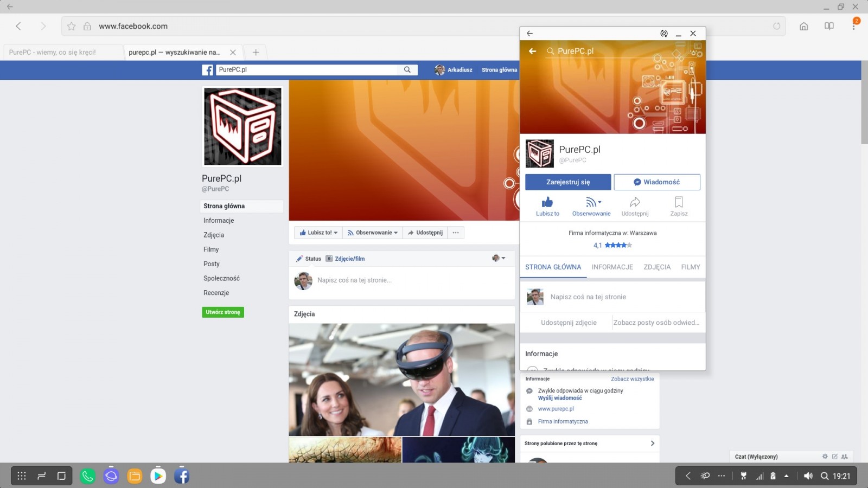868x488 pixels.
Task: Select 'Recenzje' in the left sidebar
Action: point(216,293)
